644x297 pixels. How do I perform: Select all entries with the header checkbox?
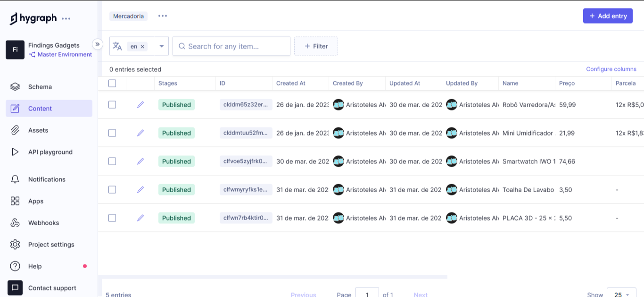coord(112,83)
